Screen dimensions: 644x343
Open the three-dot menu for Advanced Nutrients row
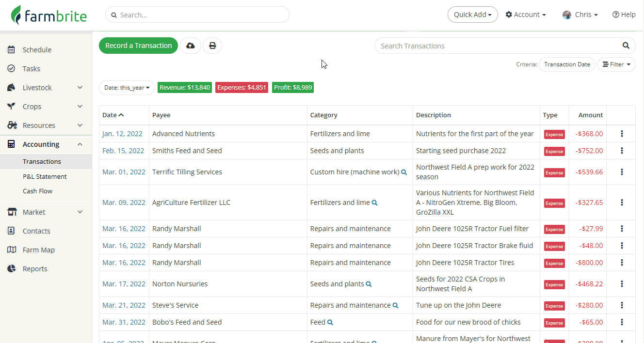click(x=622, y=134)
